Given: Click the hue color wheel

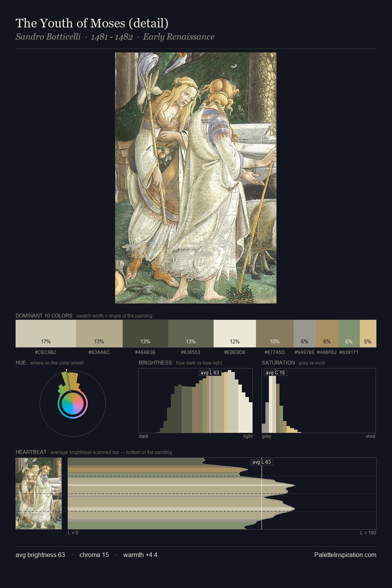Looking at the screenshot, I should 73,403.
